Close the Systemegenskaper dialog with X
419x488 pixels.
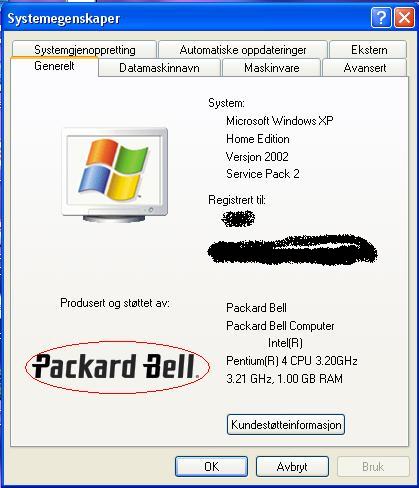coord(404,17)
